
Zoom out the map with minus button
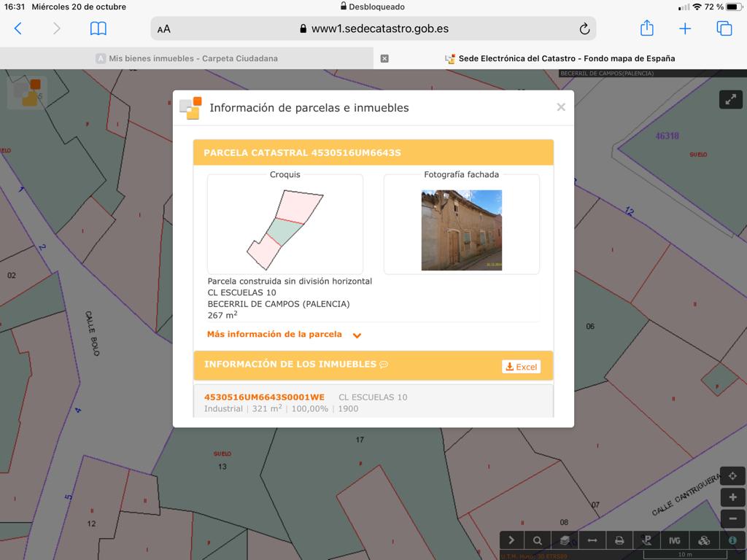732,518
